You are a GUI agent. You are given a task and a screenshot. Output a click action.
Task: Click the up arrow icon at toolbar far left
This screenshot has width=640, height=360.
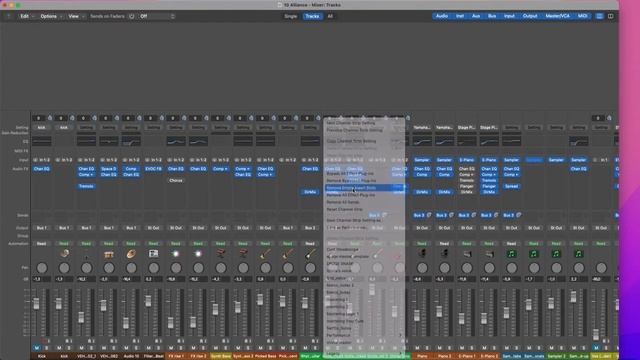point(9,16)
